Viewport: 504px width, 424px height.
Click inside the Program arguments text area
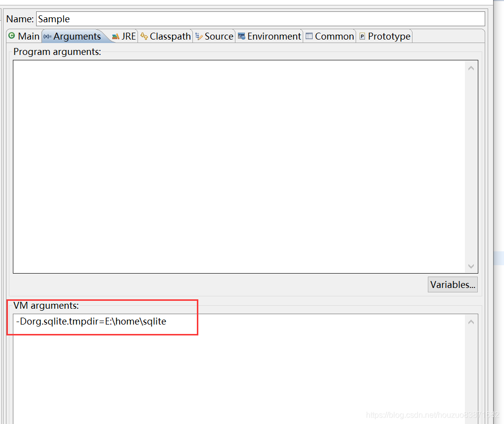coord(239,167)
